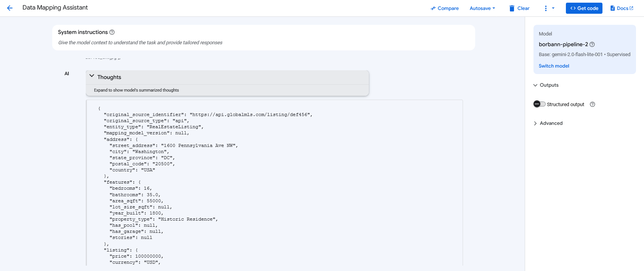This screenshot has width=644, height=271.
Task: Click the JSON output code block
Action: coord(274,183)
